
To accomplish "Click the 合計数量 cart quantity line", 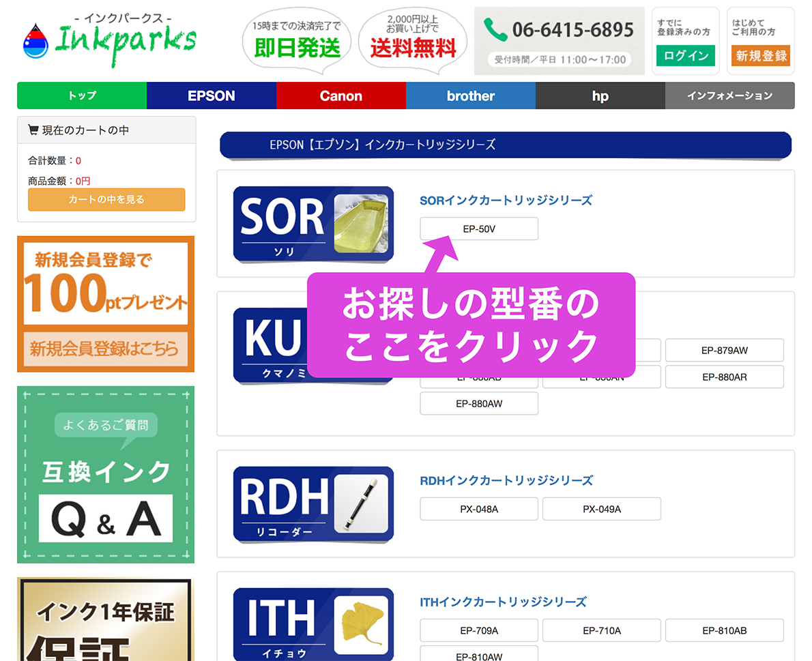I will pyautogui.click(x=55, y=160).
